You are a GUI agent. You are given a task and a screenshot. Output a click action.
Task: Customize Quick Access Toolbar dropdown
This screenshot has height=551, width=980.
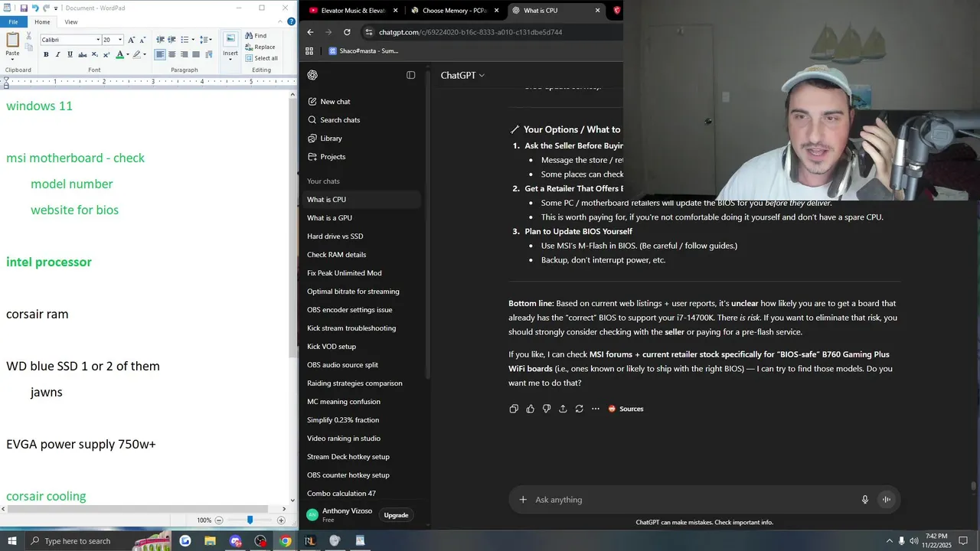coord(57,8)
